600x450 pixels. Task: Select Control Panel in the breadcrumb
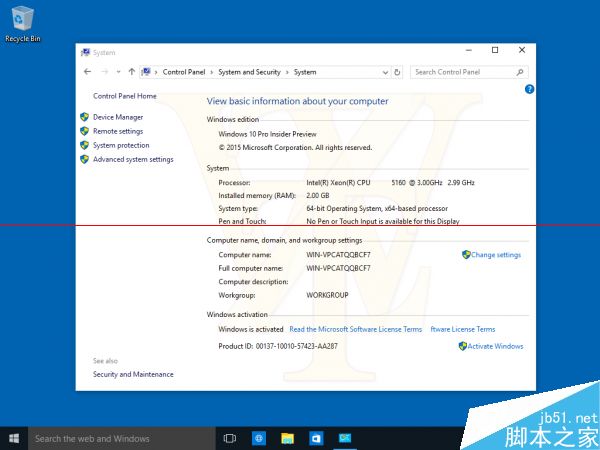[184, 72]
